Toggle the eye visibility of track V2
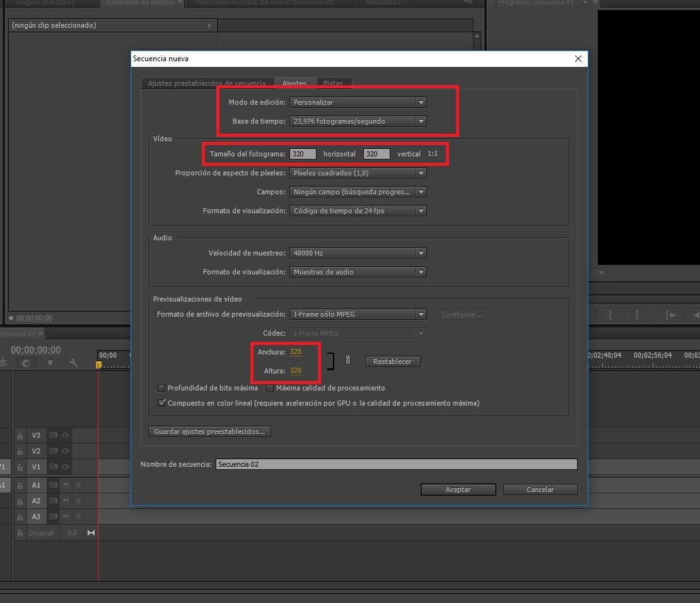This screenshot has height=603, width=700. click(x=66, y=451)
